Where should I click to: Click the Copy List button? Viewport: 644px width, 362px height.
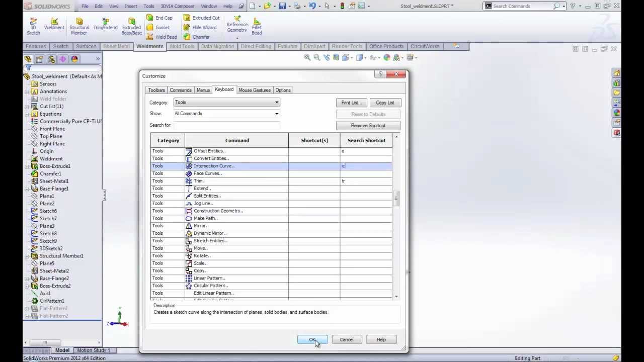pyautogui.click(x=385, y=103)
